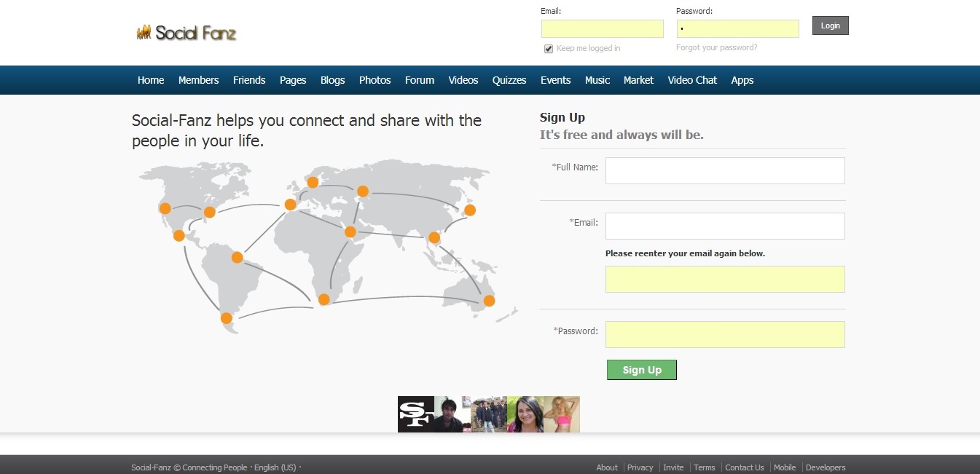Click the re-enter email confirmation field
Screen dimensions: 980x474
pyautogui.click(x=725, y=279)
